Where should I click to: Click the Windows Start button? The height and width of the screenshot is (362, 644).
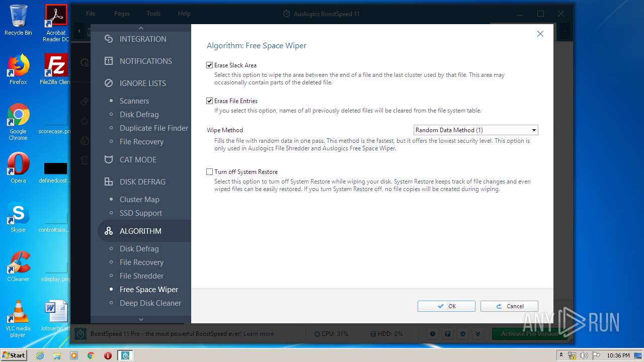(14, 355)
